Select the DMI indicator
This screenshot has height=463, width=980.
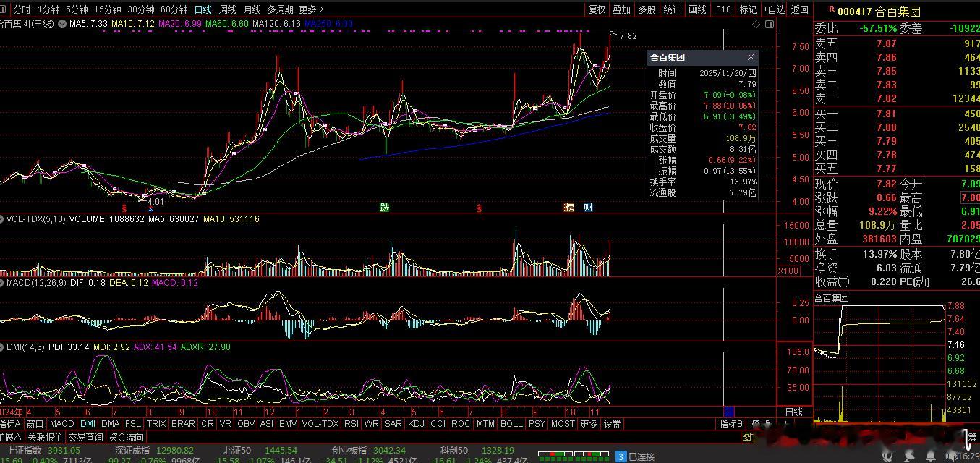[x=88, y=424]
